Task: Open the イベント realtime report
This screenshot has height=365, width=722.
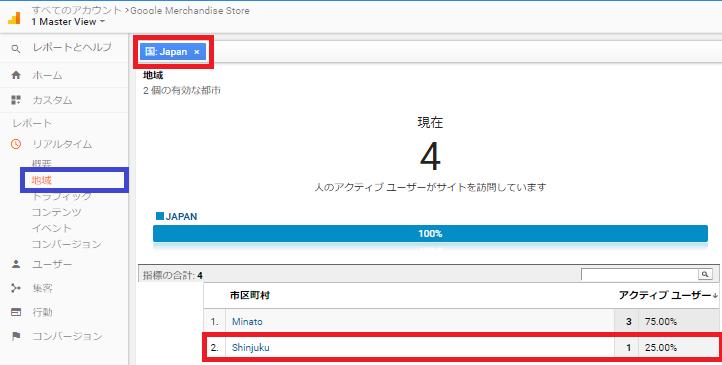Action: point(51,228)
